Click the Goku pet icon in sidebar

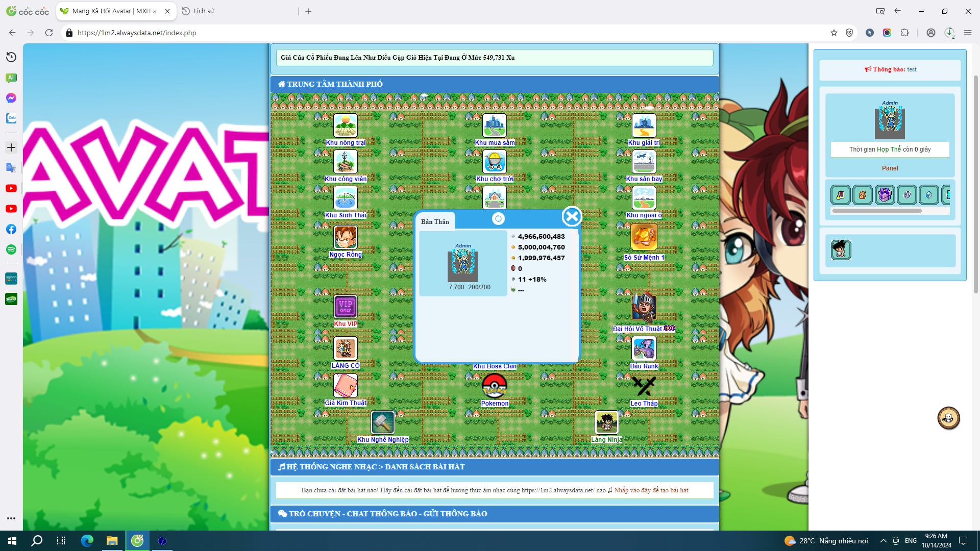pyautogui.click(x=841, y=250)
